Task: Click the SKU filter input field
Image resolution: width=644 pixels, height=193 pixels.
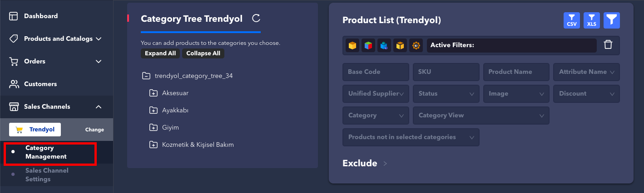Action: 446,72
